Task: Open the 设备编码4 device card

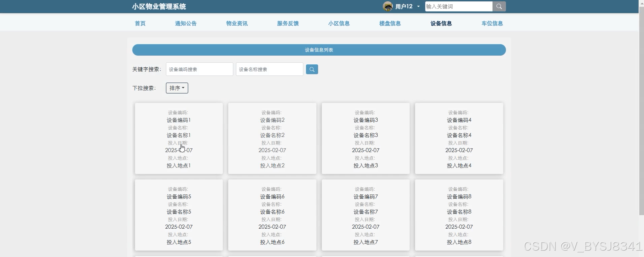Action: coord(459,138)
